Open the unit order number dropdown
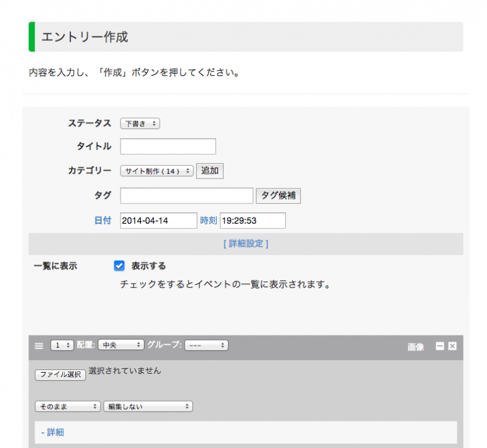 (62, 345)
